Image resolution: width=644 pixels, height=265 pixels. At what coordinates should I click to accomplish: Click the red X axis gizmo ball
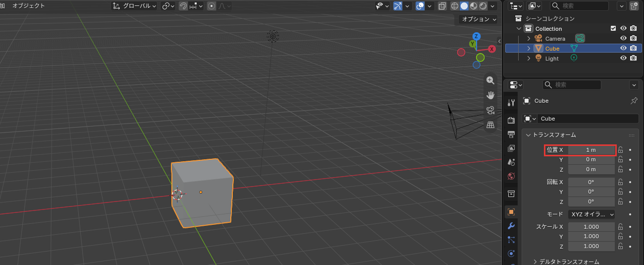click(x=492, y=49)
